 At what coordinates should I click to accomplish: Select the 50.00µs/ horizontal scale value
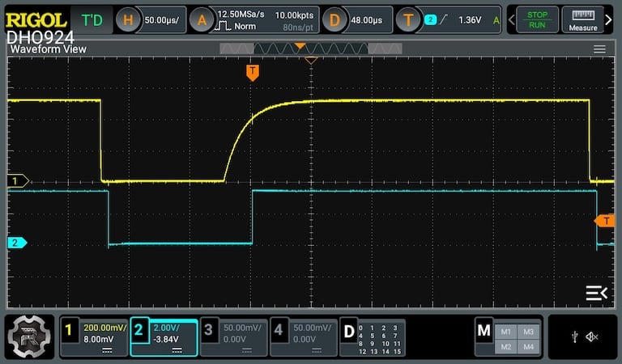[161, 19]
